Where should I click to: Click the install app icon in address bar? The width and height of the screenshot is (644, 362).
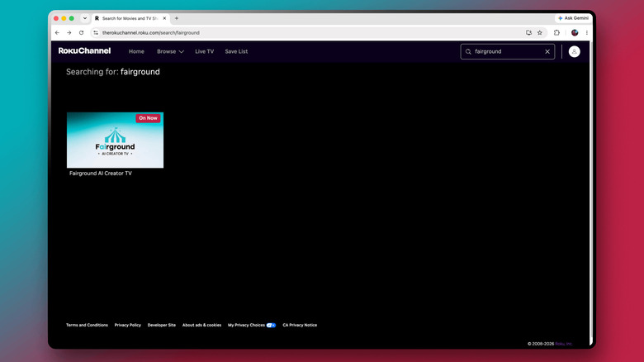point(528,32)
